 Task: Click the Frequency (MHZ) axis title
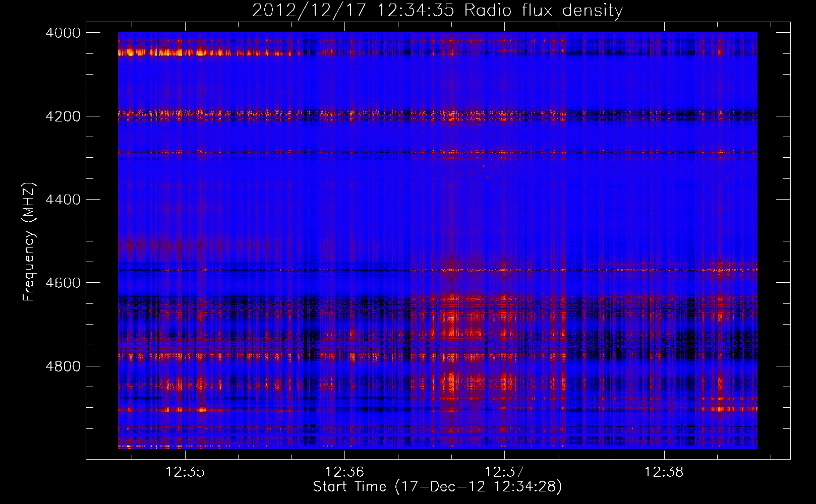tap(29, 242)
